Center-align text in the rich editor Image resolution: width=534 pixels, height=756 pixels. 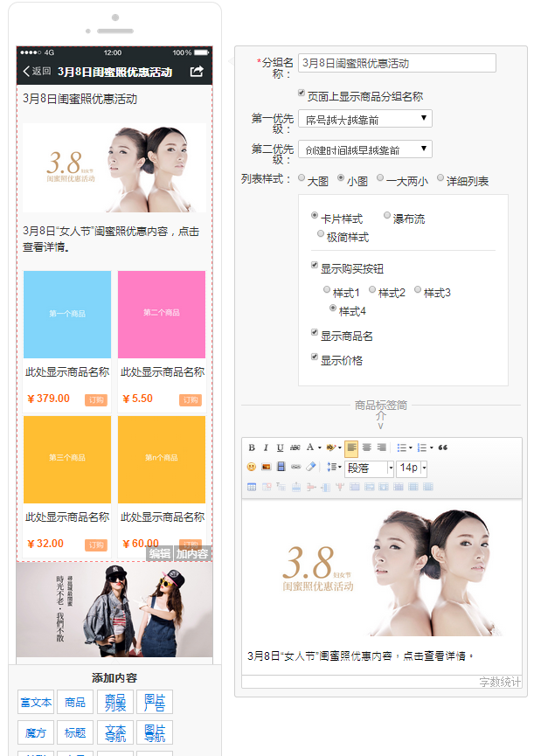(x=366, y=448)
